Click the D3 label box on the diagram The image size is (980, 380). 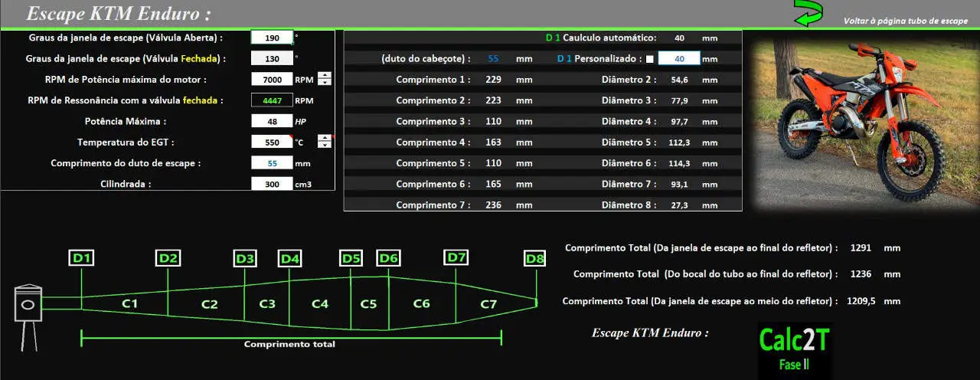(x=245, y=259)
